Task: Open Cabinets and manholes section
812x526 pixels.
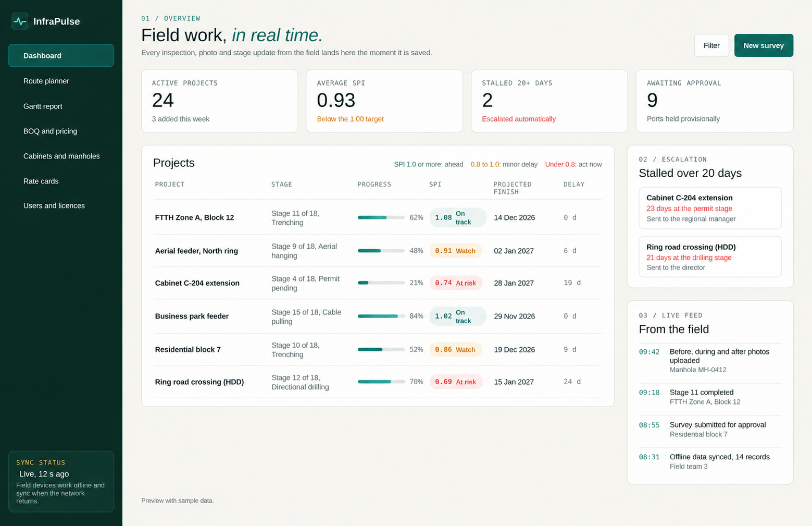Action: pos(61,156)
